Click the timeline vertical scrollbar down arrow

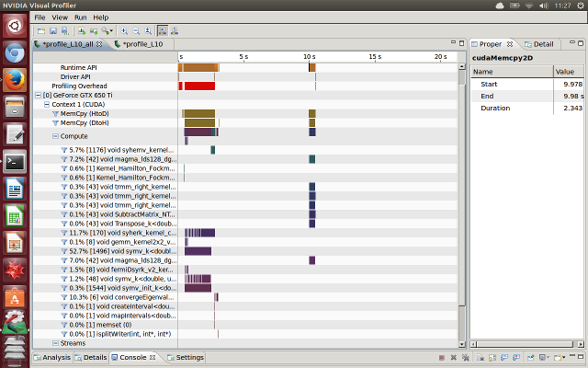pos(461,344)
